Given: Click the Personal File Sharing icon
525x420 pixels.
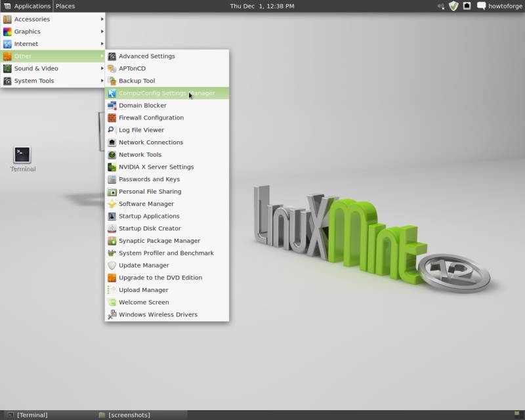Looking at the screenshot, I should pyautogui.click(x=112, y=192).
